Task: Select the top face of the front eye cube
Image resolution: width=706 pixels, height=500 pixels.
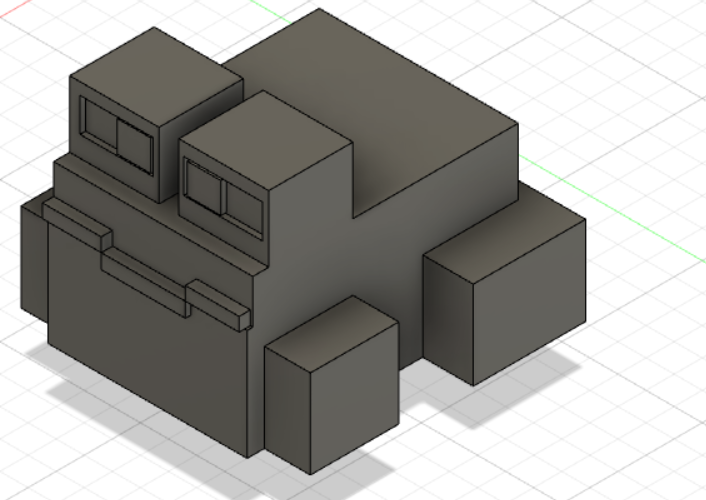Action: pyautogui.click(x=266, y=139)
